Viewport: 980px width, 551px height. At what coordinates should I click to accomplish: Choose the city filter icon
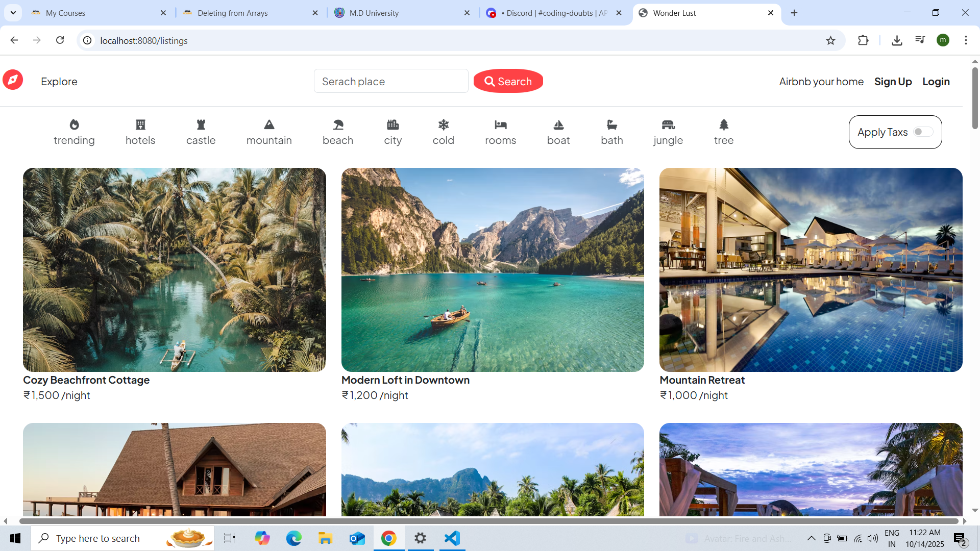[393, 124]
